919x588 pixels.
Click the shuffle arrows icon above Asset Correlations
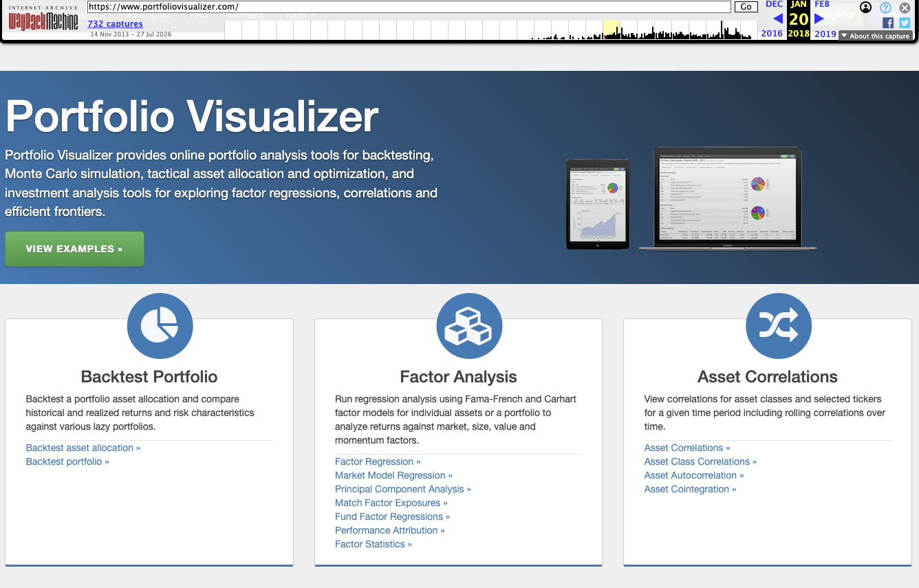[x=779, y=325]
